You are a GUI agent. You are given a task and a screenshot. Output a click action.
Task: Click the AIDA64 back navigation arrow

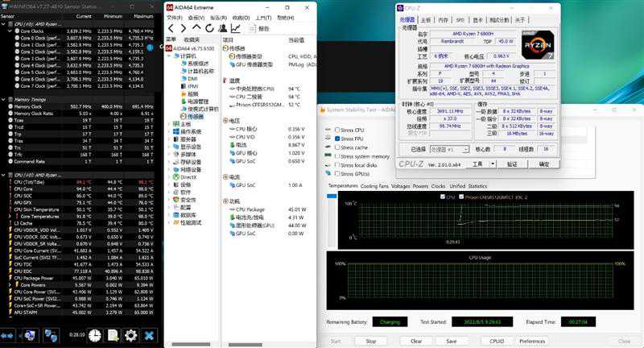pos(171,29)
